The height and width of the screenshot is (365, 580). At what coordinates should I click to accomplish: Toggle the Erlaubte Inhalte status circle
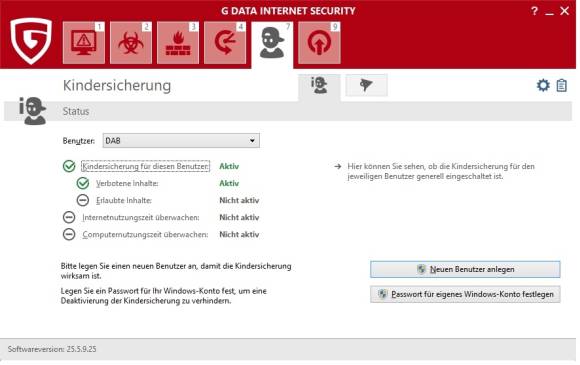click(x=83, y=200)
